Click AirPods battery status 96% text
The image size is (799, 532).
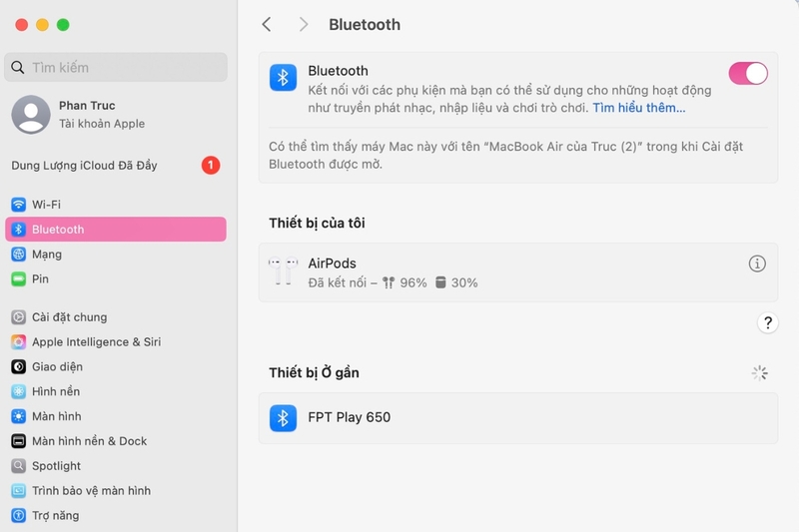click(x=393, y=283)
